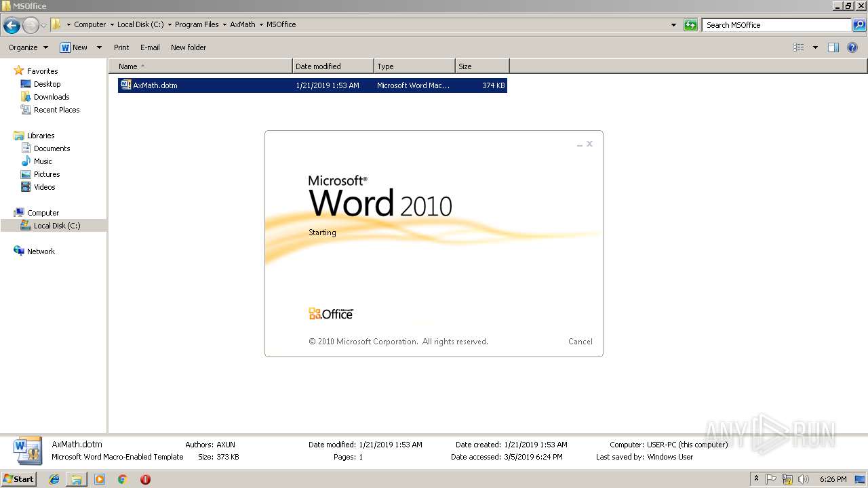Click the network tray icon
Image resolution: width=868 pixels, height=488 pixels.
click(787, 479)
